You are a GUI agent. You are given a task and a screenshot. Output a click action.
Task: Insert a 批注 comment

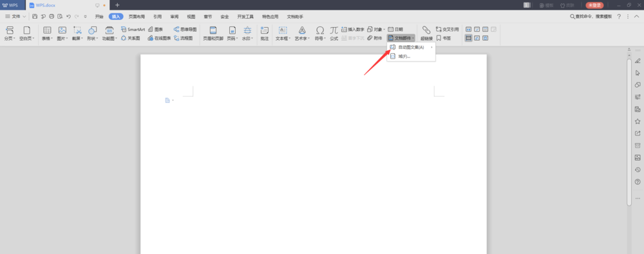(x=265, y=34)
